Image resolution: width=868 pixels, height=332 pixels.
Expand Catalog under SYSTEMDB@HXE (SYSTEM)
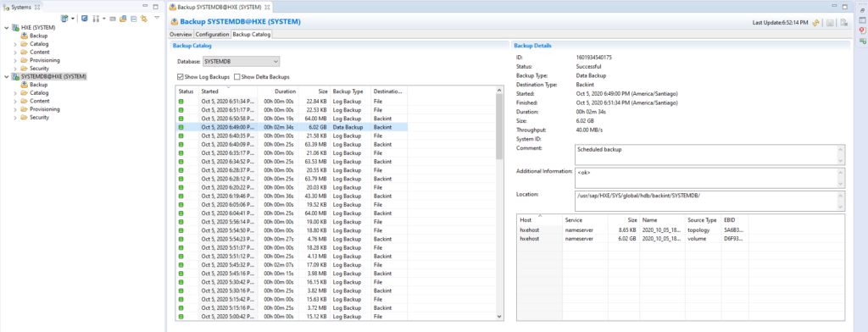point(15,93)
